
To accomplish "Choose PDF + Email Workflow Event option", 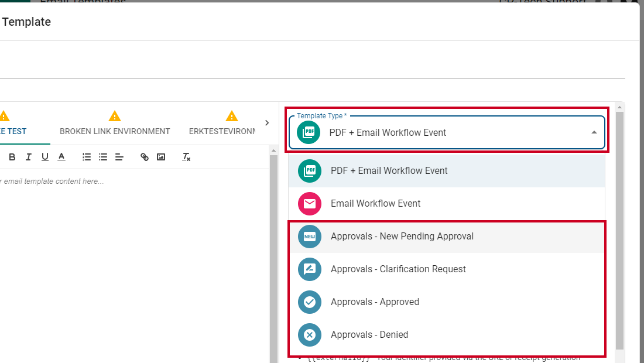I will click(x=447, y=171).
